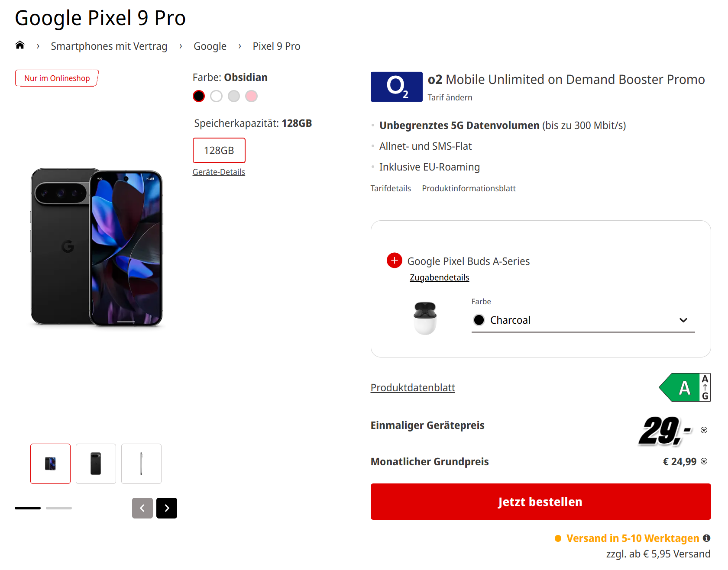The width and height of the screenshot is (728, 570).
Task: Choose the 128GB storage option
Action: (x=219, y=150)
